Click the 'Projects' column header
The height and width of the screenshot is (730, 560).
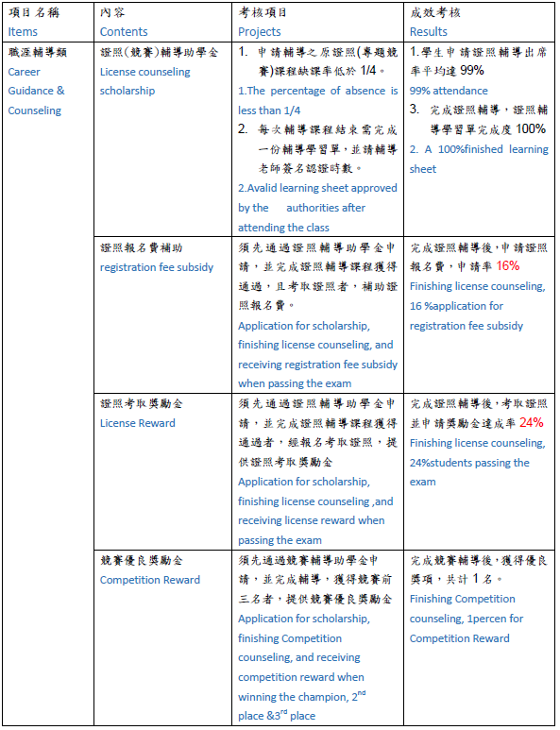pos(260,32)
